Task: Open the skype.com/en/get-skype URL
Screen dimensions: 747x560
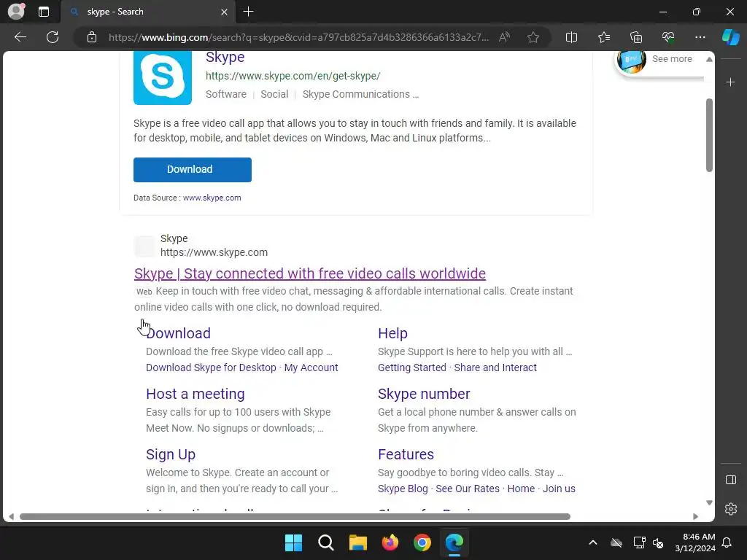Action: point(293,76)
